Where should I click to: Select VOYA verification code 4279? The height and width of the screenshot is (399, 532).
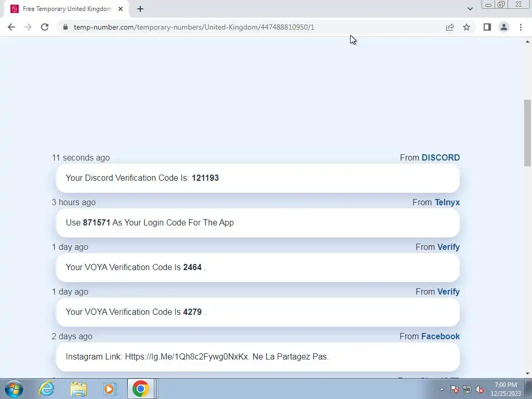(192, 312)
